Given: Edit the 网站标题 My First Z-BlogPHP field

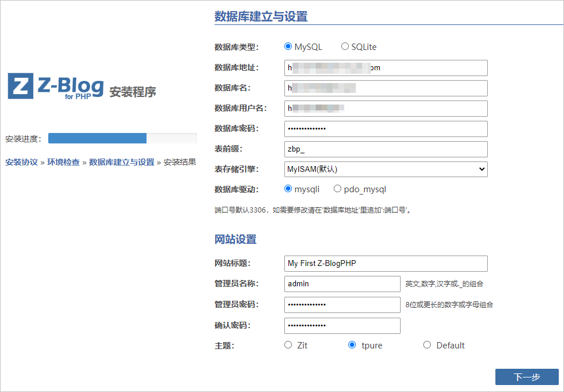Looking at the screenshot, I should click(x=386, y=264).
